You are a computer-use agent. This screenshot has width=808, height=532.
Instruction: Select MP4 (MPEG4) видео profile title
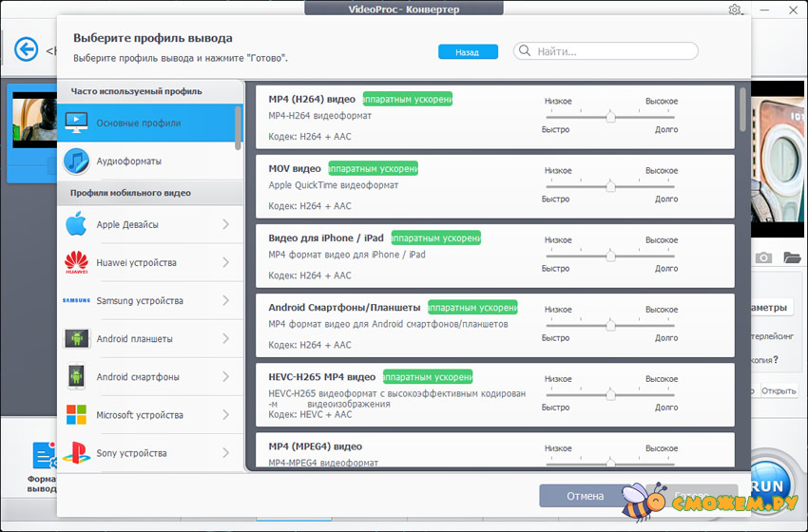pos(315,446)
